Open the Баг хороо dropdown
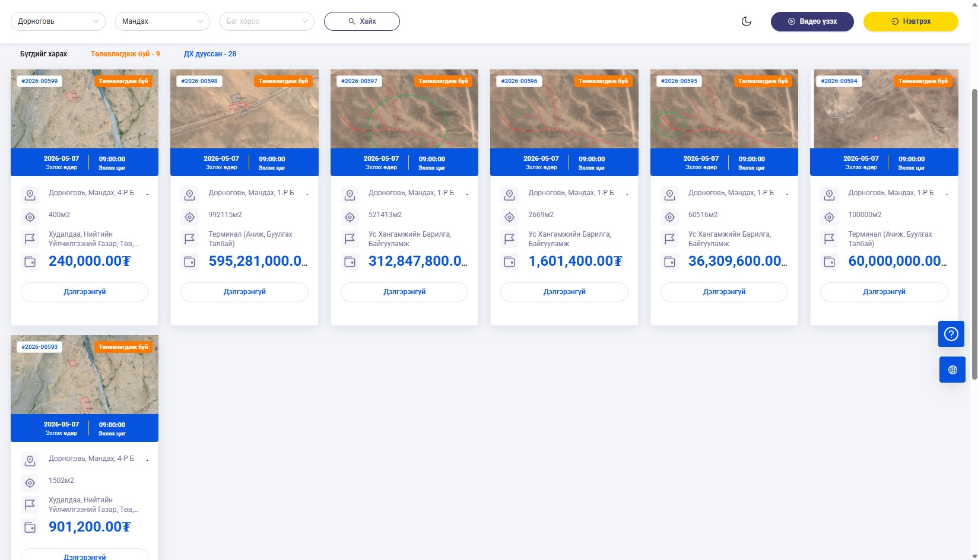 pos(267,21)
